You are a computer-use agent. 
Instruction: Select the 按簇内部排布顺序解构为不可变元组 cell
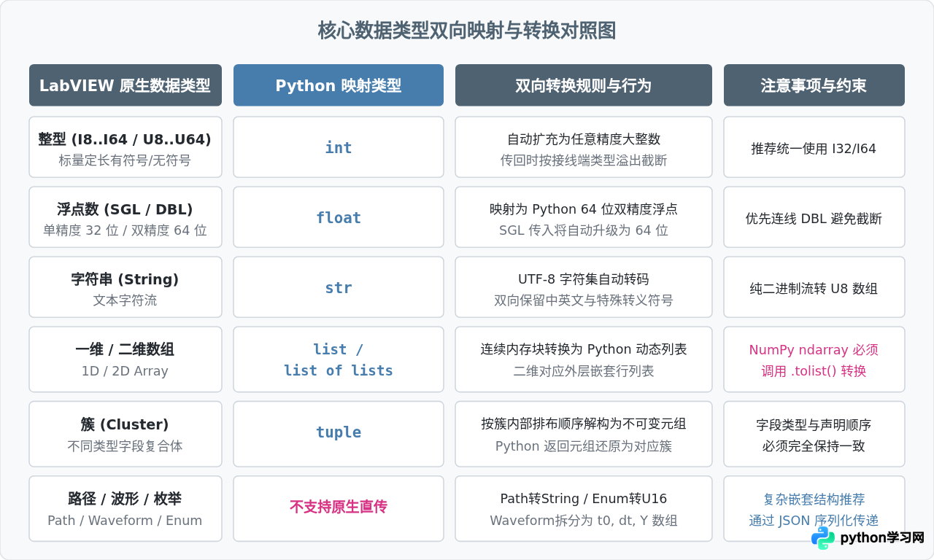pos(584,434)
